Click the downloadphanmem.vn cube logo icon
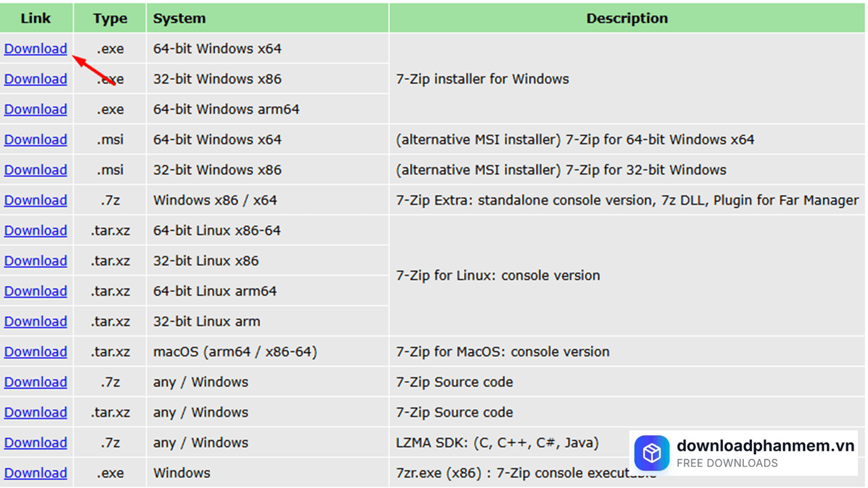This screenshot has height=488, width=868. 652,453
